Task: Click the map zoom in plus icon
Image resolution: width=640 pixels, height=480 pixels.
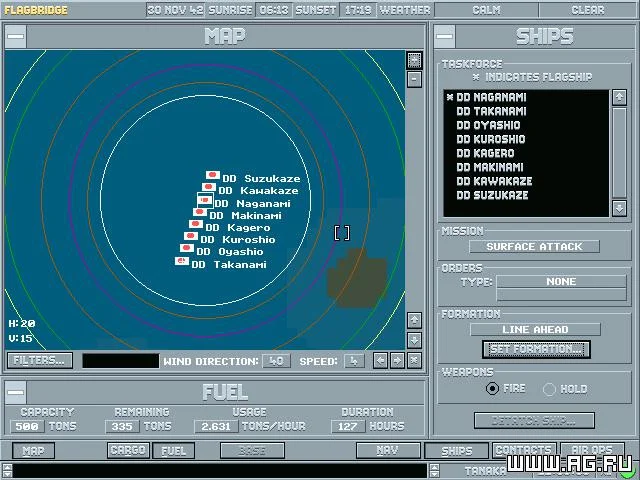Action: (414, 60)
